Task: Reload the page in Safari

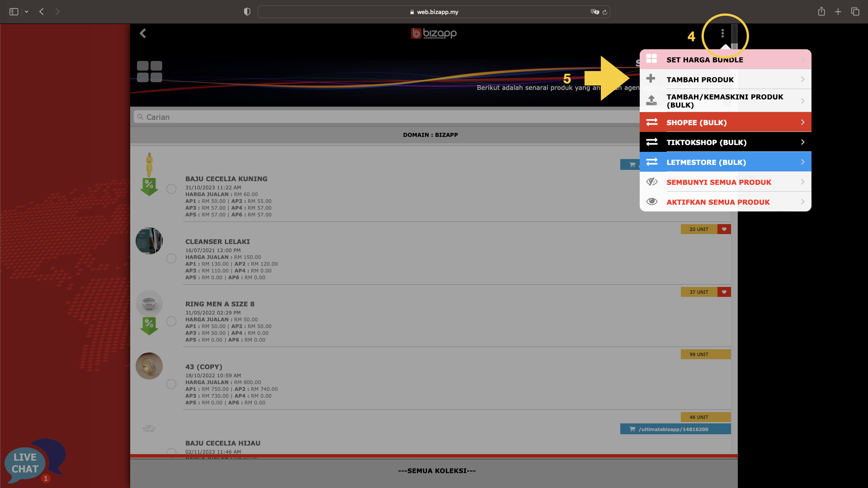Action: 605,12
